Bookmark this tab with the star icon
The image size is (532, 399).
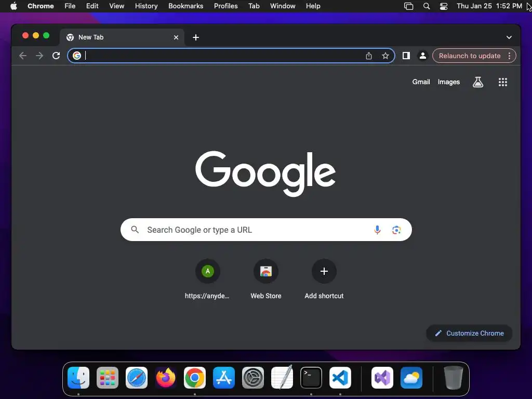385,56
